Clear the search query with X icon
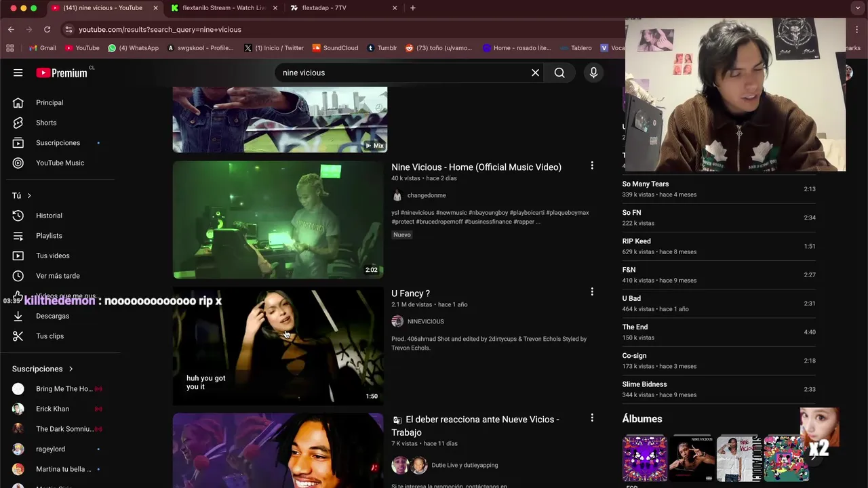 [535, 73]
